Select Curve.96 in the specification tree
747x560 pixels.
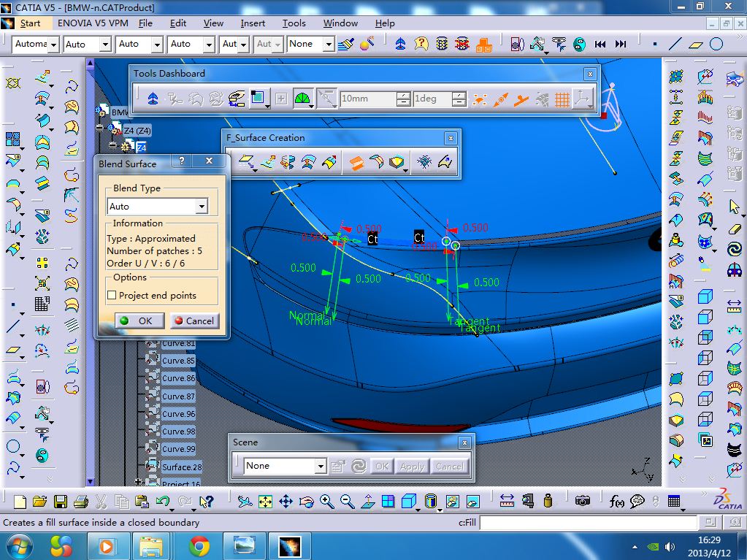(178, 414)
